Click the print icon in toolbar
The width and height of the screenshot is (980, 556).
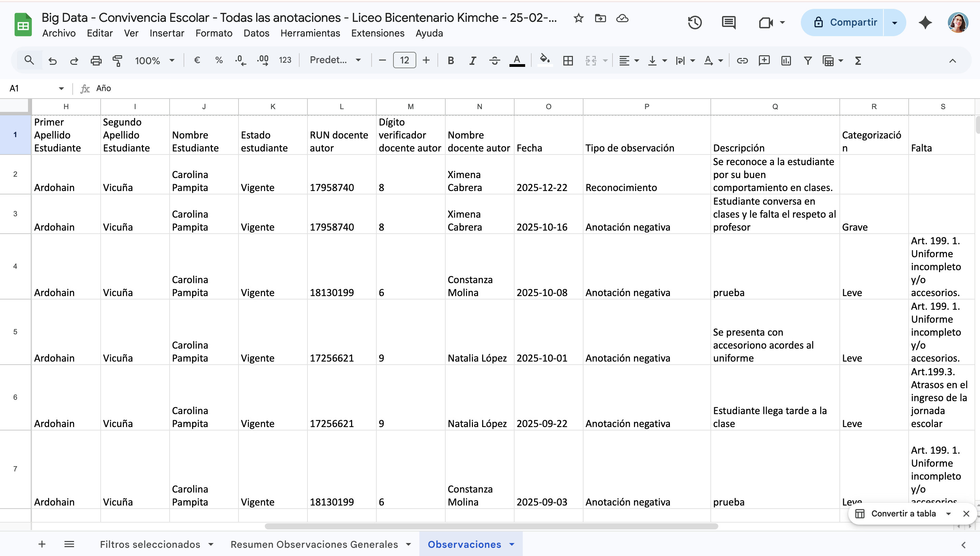pyautogui.click(x=96, y=60)
